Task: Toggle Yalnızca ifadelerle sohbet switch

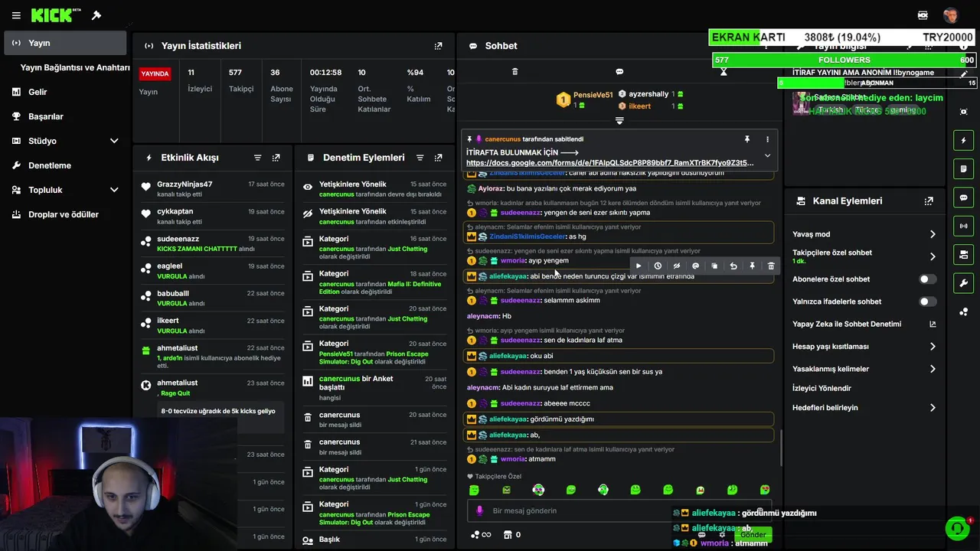Action: coord(927,302)
